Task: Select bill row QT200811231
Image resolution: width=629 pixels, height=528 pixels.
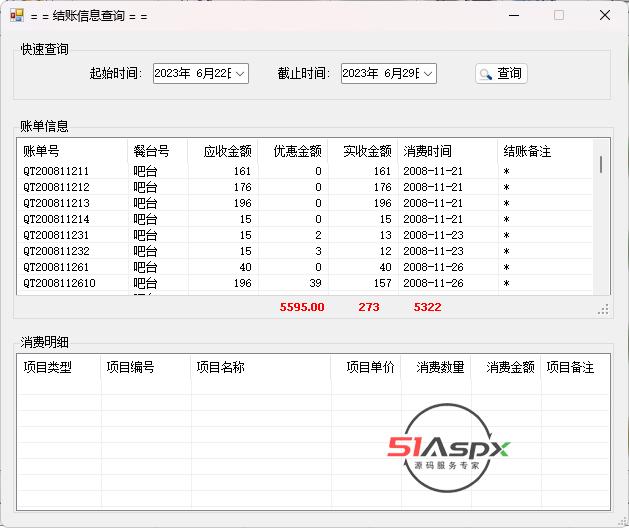Action: 56,235
